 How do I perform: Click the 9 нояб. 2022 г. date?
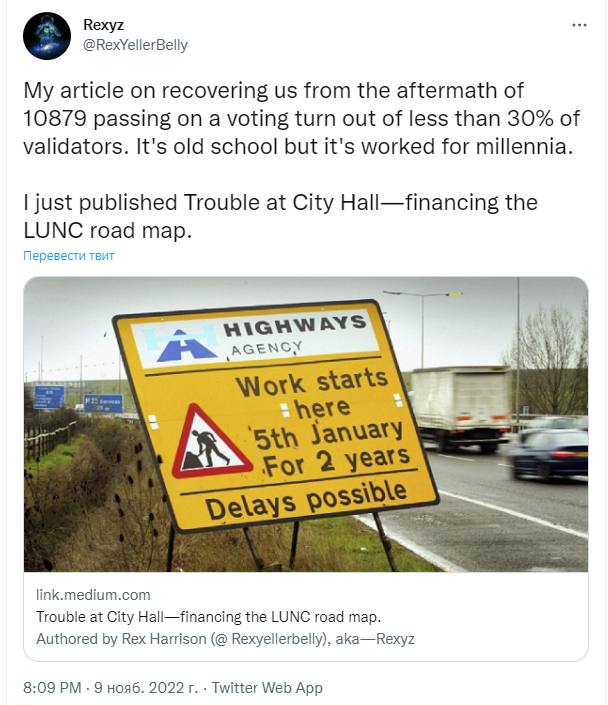click(146, 687)
